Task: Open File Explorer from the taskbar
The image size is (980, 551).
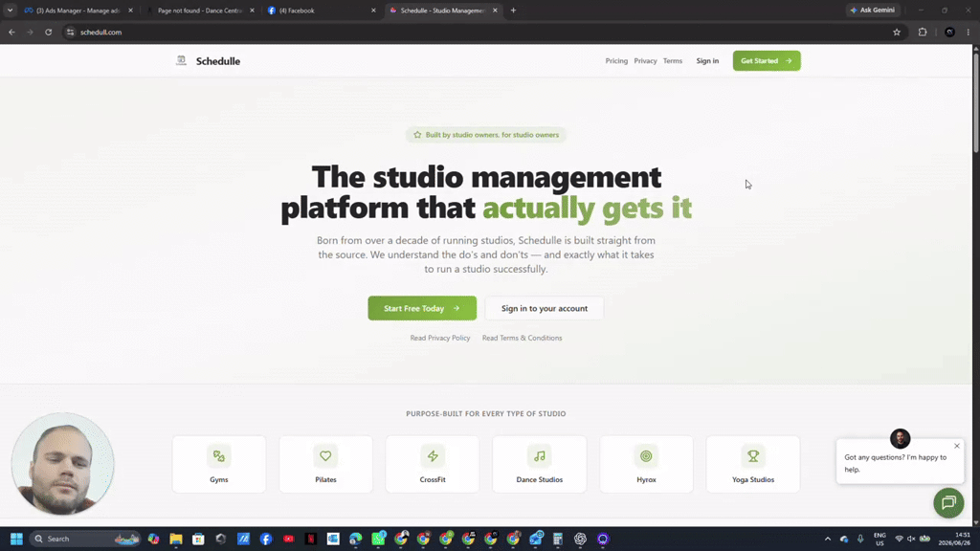Action: [x=176, y=539]
